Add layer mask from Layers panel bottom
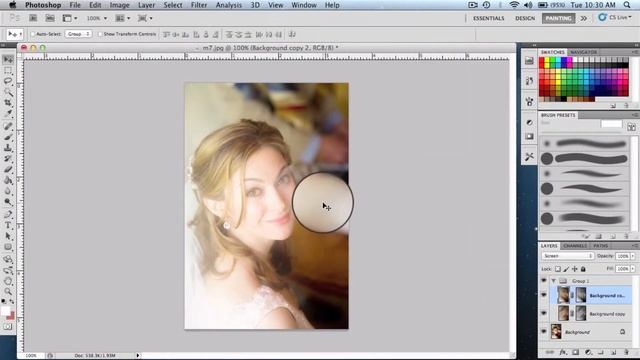Screen dimensions: 640x360 [x=576, y=352]
